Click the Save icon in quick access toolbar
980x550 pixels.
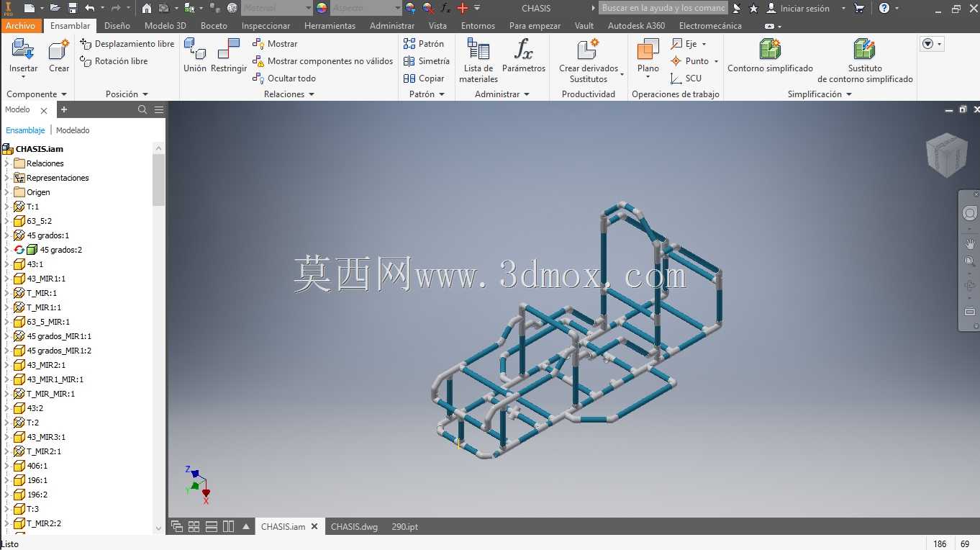coord(73,8)
